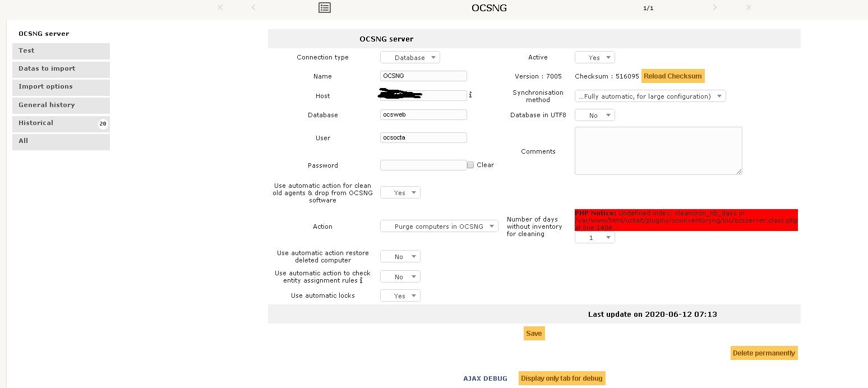
Task: Click the Version : 7005 text
Action: 538,76
